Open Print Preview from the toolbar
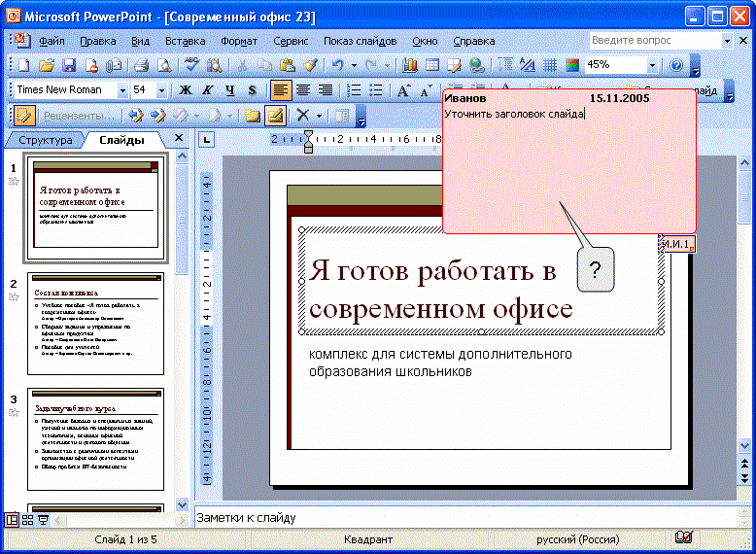756x554 pixels. pyautogui.click(x=164, y=65)
